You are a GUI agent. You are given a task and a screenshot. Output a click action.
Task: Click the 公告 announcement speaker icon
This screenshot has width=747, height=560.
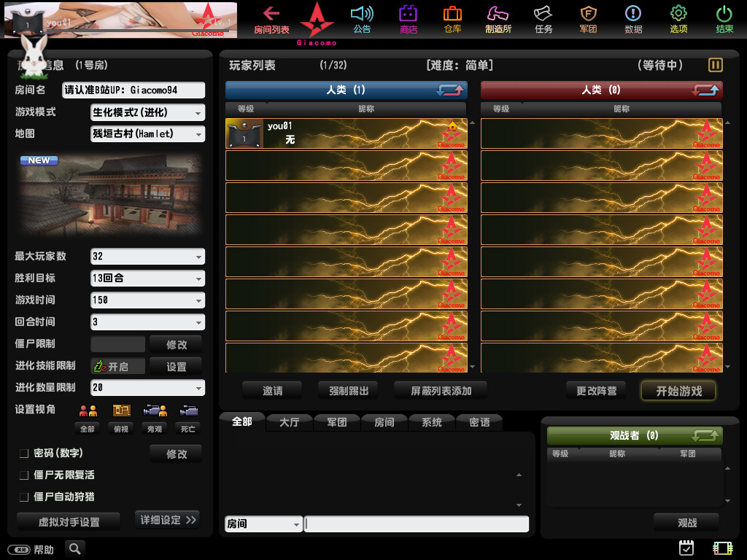pos(362,15)
